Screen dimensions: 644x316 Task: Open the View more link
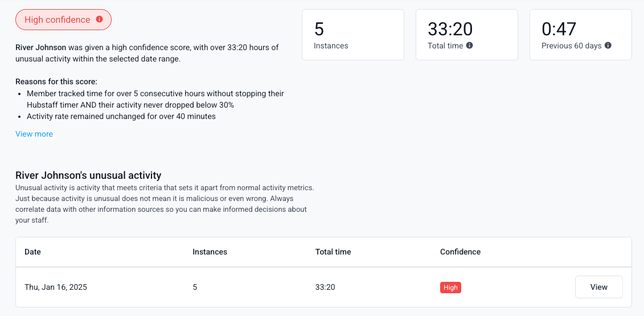pyautogui.click(x=34, y=134)
